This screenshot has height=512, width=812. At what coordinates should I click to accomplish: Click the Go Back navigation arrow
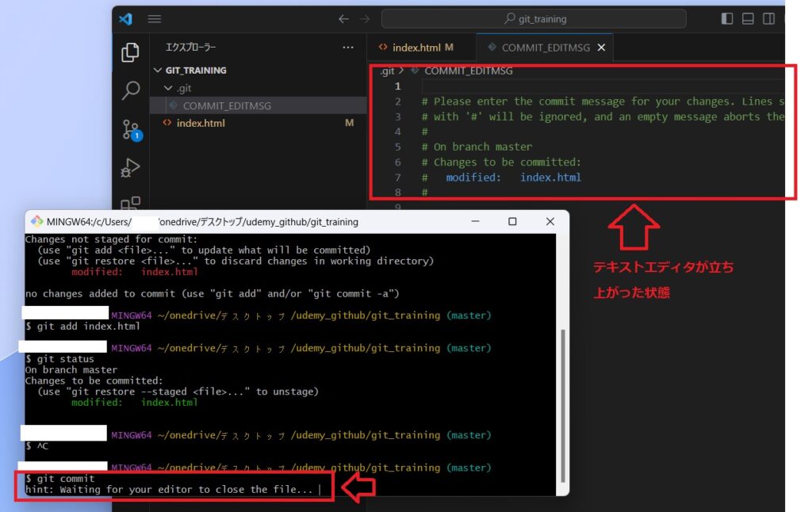(x=343, y=19)
